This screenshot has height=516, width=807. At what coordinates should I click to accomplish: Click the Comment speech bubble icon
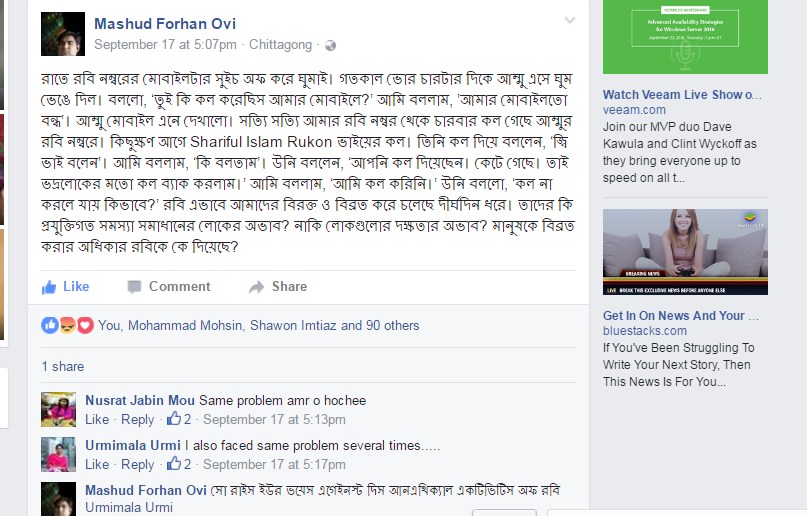click(134, 287)
